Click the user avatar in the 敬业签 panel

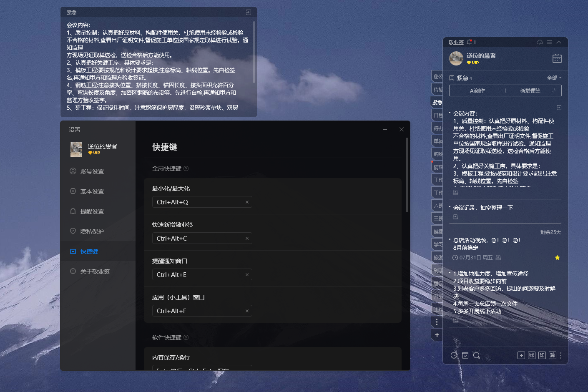coord(456,58)
